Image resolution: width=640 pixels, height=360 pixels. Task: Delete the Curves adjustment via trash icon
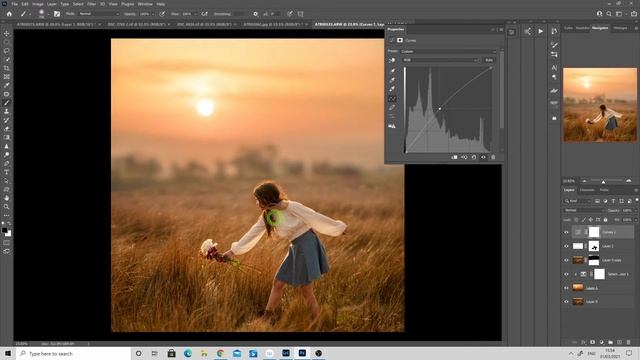(x=493, y=157)
